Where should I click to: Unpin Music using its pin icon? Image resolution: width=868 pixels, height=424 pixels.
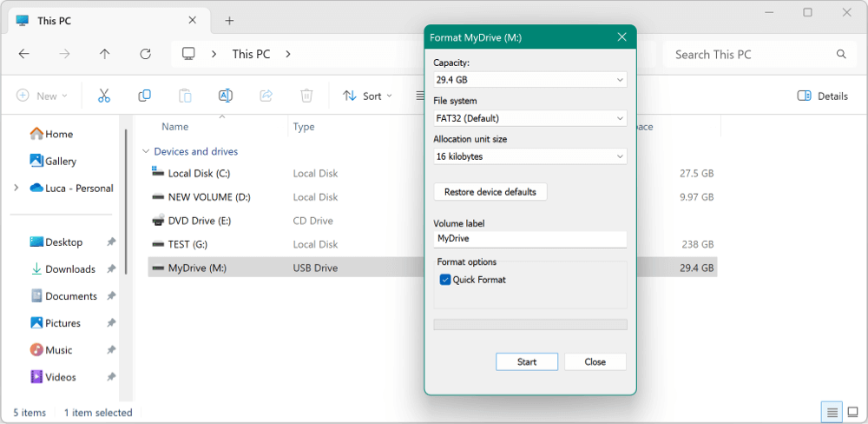[111, 350]
